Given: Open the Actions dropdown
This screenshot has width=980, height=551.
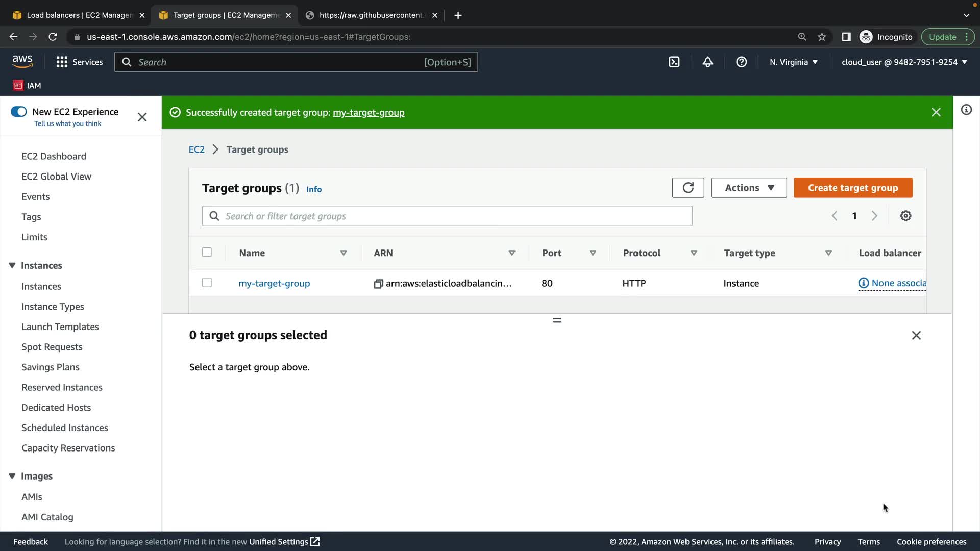Looking at the screenshot, I should coord(748,188).
